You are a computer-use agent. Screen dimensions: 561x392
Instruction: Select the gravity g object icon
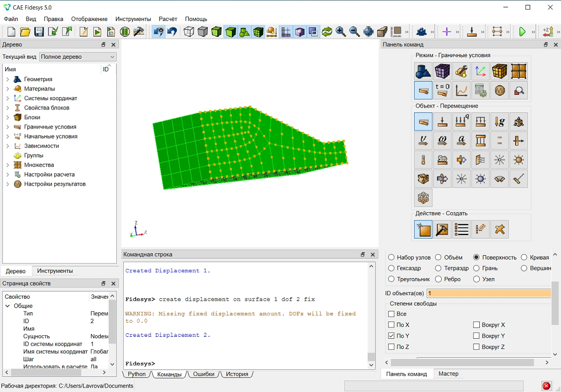[x=499, y=122]
